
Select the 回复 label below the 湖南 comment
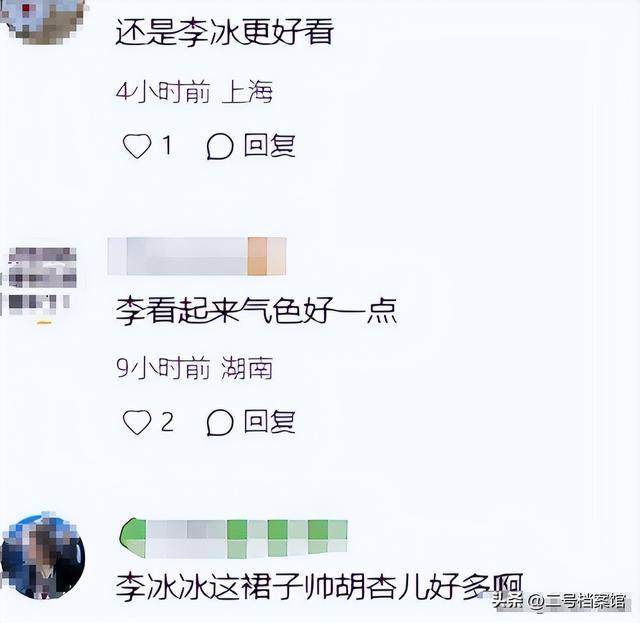coord(269,422)
